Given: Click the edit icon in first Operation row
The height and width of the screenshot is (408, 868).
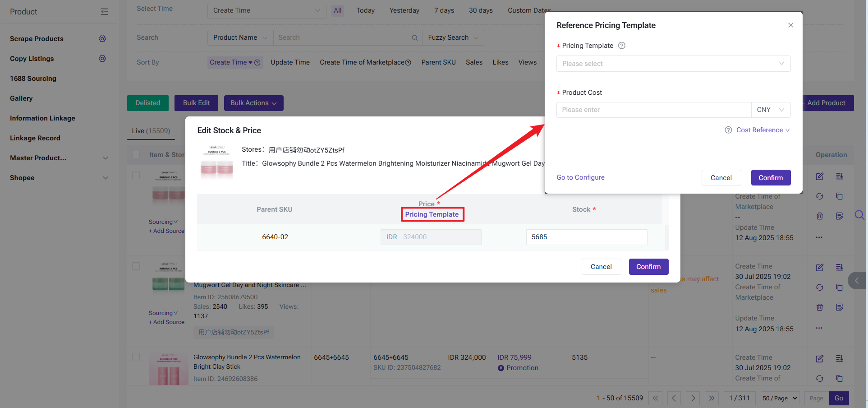Looking at the screenshot, I should pyautogui.click(x=819, y=176).
